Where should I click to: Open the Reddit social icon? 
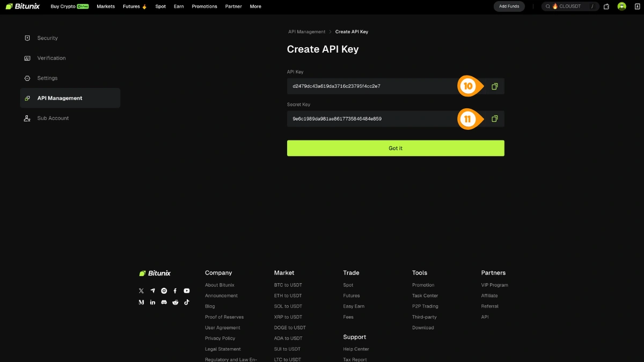[x=175, y=302]
